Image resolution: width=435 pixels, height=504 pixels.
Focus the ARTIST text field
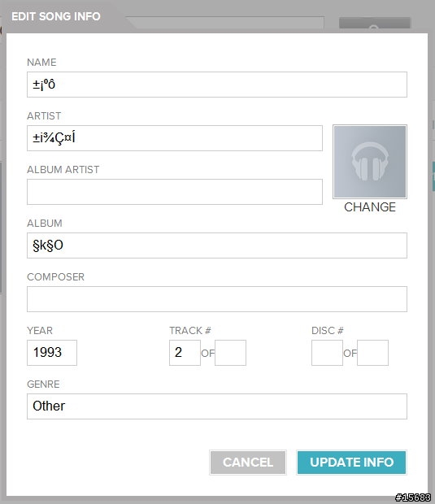click(175, 138)
